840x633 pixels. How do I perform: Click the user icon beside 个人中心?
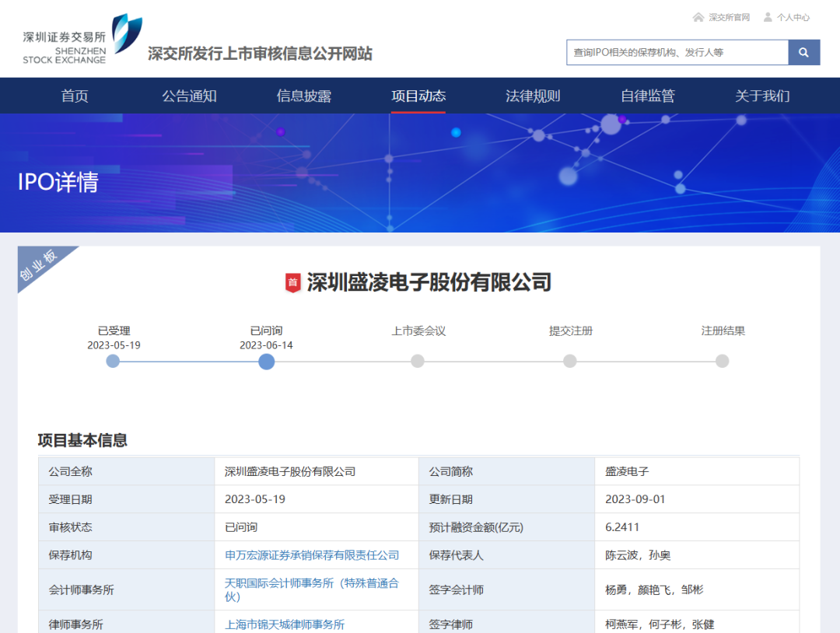pos(768,17)
